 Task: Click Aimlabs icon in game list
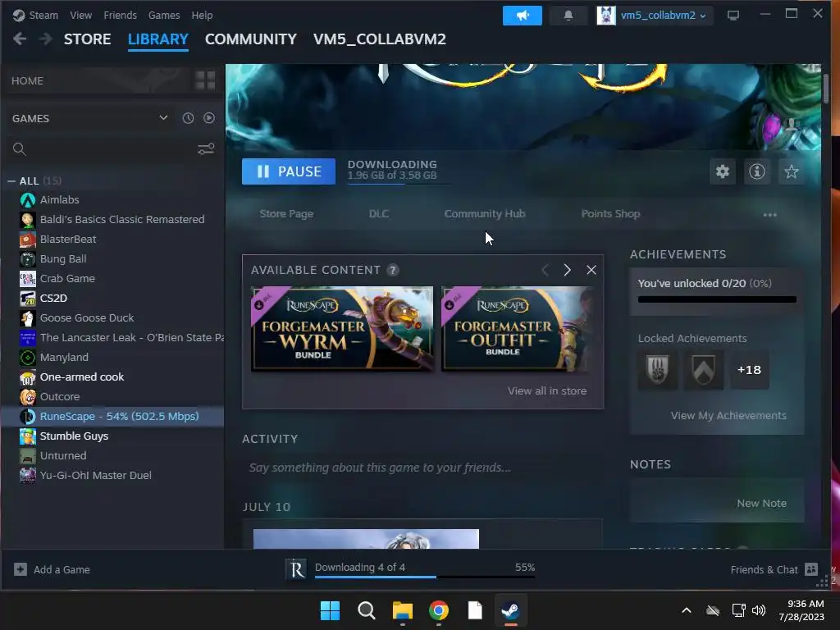[27, 200]
